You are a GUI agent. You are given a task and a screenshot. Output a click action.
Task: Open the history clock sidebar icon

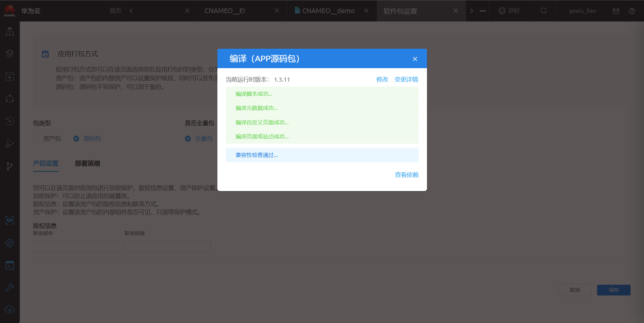pos(10,121)
